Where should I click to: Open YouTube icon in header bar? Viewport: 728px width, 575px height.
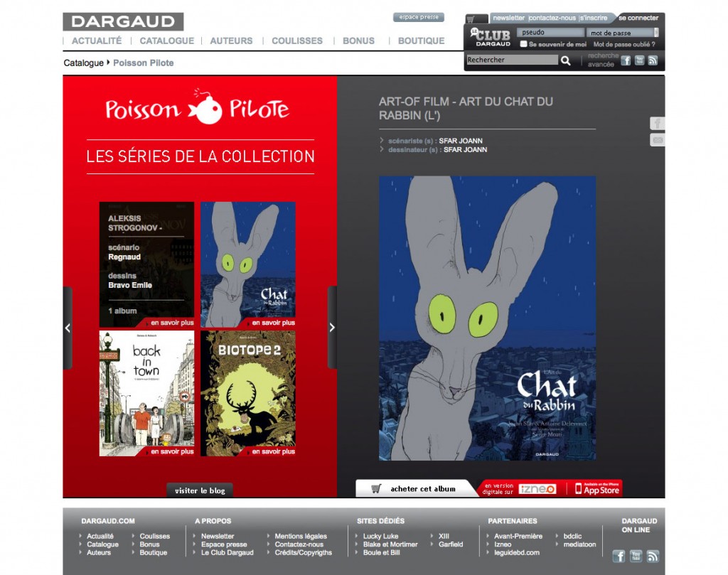[x=639, y=60]
